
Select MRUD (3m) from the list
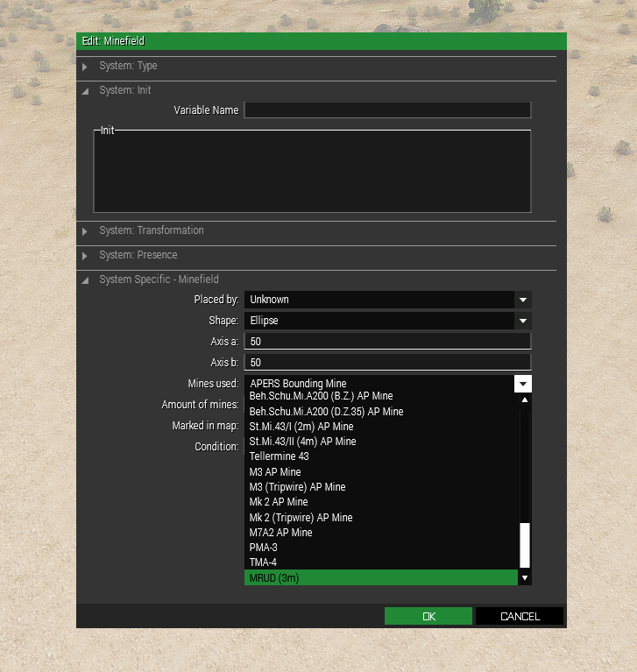(380, 577)
